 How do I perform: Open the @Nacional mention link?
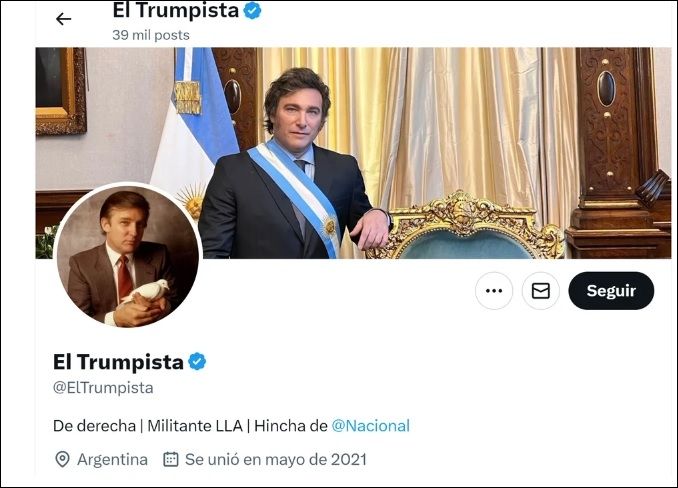[x=370, y=426]
